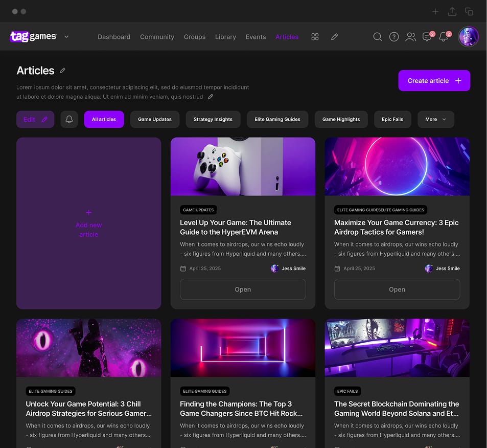
Task: Open the user profile avatar menu
Action: (x=468, y=37)
